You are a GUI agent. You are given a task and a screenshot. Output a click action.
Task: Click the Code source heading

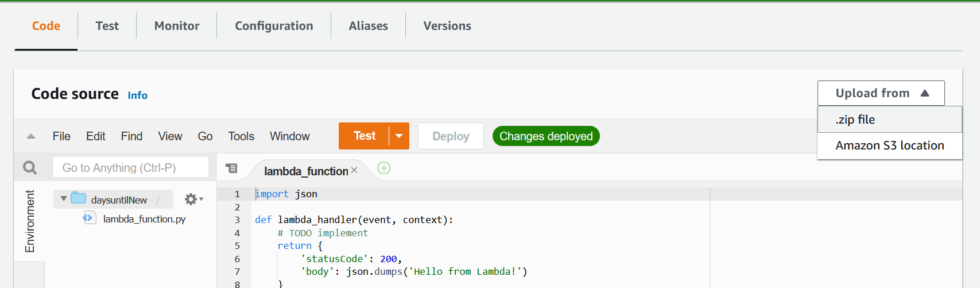75,94
